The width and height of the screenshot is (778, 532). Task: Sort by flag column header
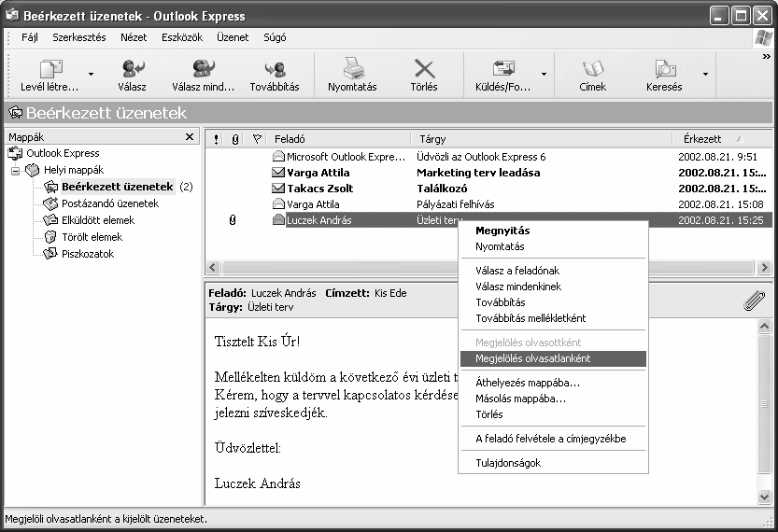pyautogui.click(x=257, y=139)
